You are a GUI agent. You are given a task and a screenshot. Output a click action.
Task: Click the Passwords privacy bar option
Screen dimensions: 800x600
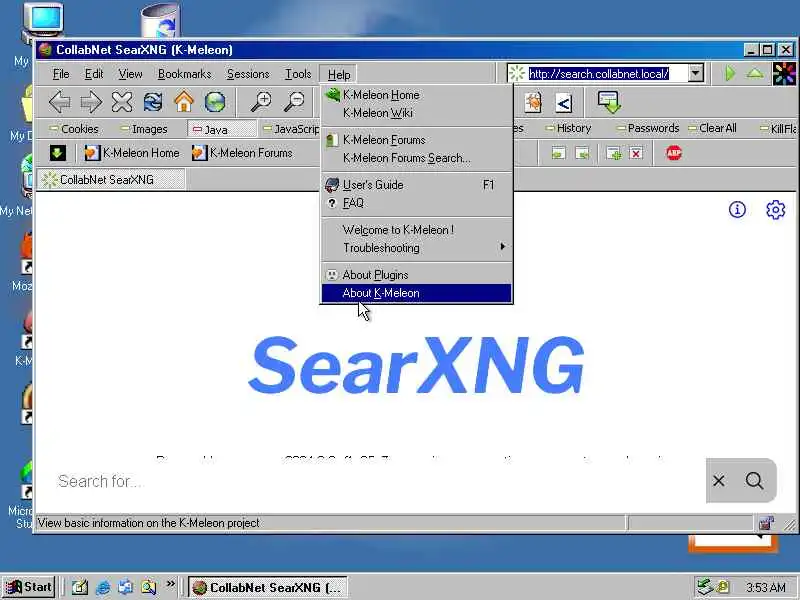click(648, 128)
